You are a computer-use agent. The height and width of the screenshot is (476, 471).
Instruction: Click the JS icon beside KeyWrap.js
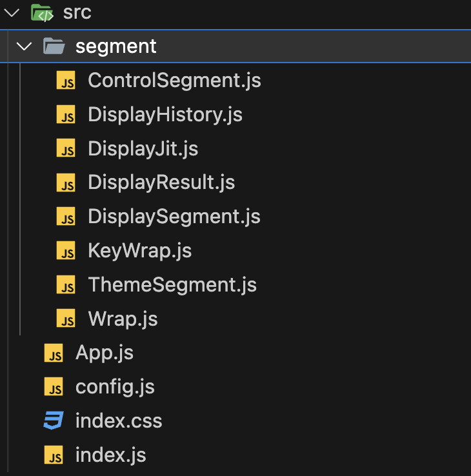(x=66, y=251)
